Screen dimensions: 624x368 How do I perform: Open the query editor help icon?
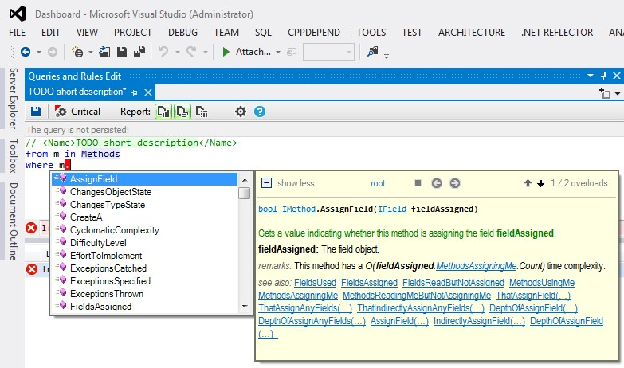click(259, 112)
